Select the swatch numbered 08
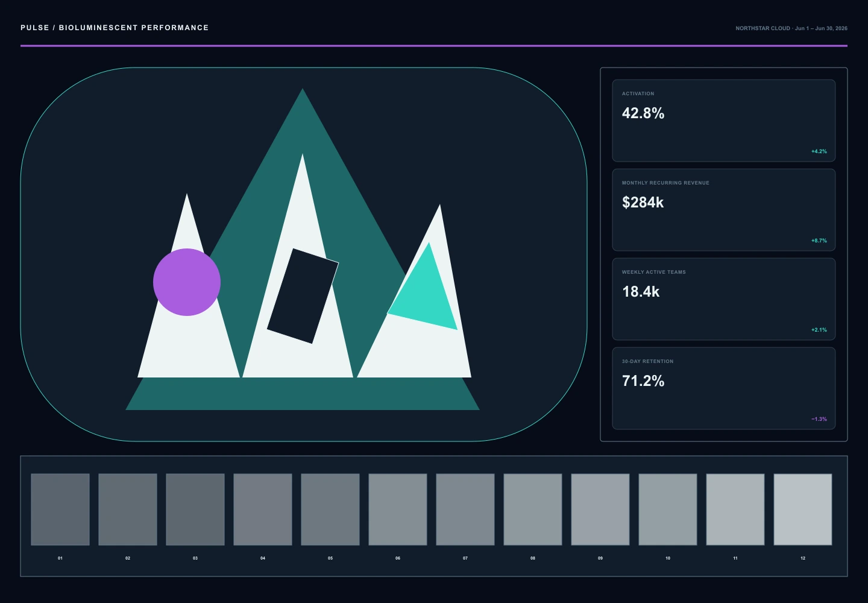Viewport: 868px width, 603px height. (533, 510)
